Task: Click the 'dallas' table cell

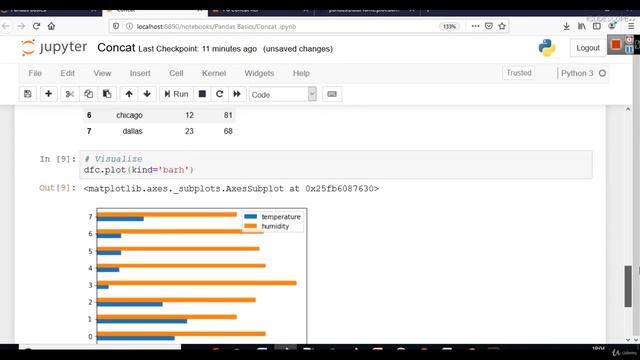Action: (x=132, y=131)
